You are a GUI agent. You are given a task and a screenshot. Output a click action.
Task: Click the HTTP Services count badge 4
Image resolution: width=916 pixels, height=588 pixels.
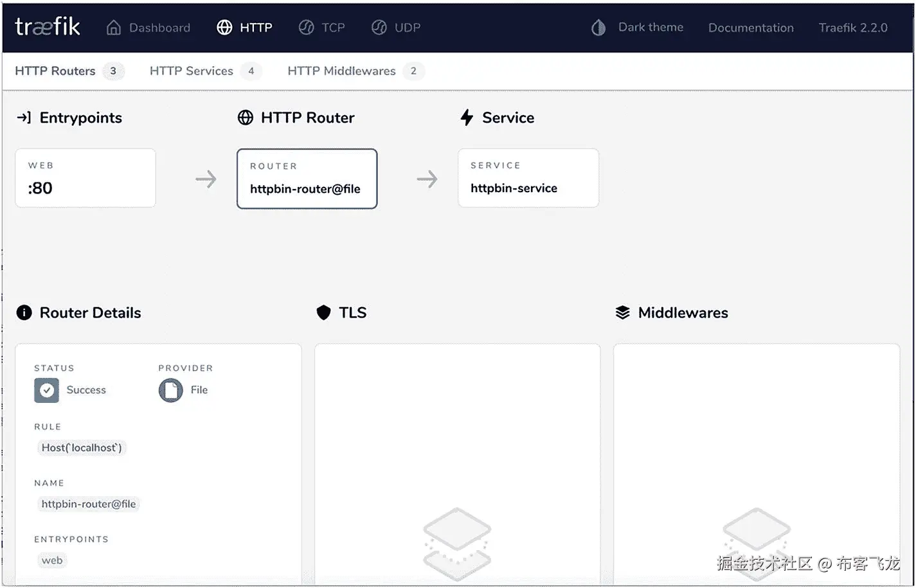click(251, 71)
